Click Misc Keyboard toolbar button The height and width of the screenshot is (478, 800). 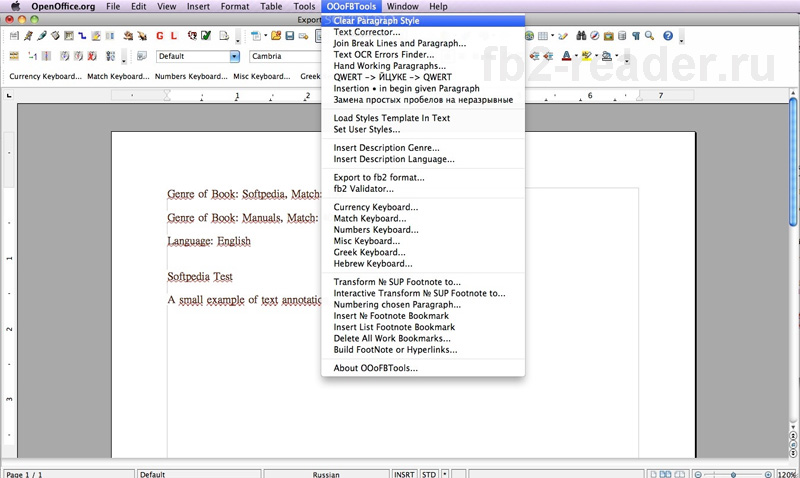[x=262, y=76]
